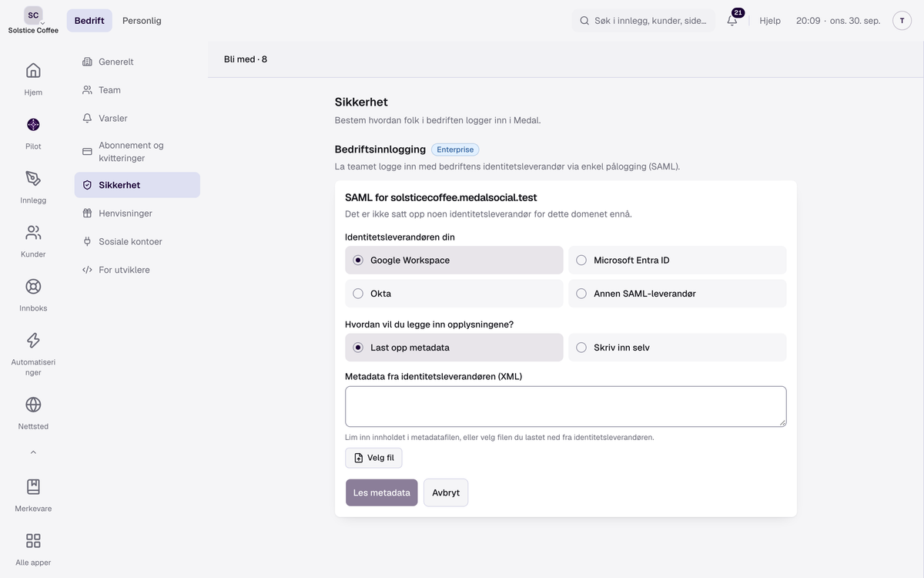Click the SAML for solsticecoffee.medalsocial.test heading

pos(441,198)
